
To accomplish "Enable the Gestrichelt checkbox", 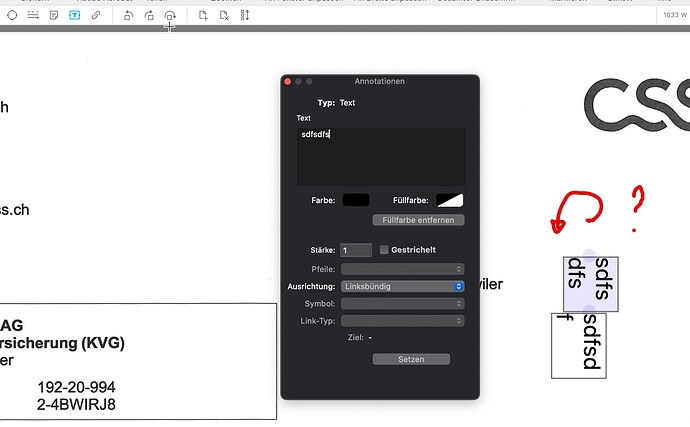I will pyautogui.click(x=384, y=250).
